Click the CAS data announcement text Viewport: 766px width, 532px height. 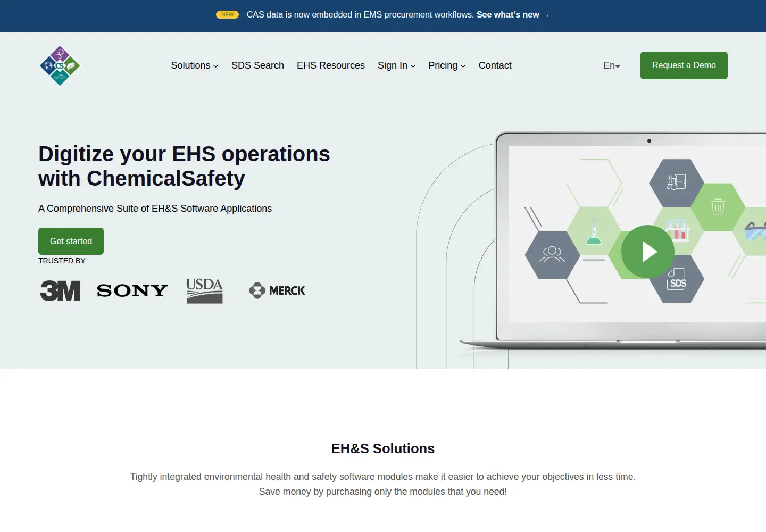click(x=360, y=15)
